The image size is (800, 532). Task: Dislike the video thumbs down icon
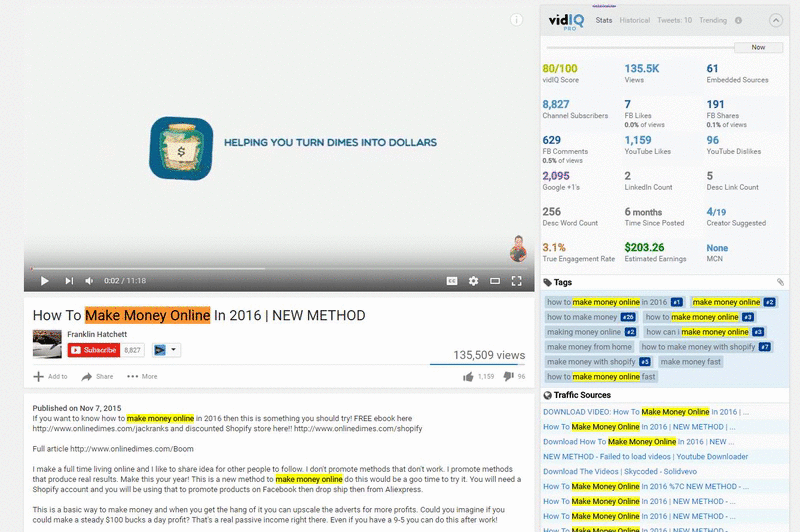click(x=508, y=376)
